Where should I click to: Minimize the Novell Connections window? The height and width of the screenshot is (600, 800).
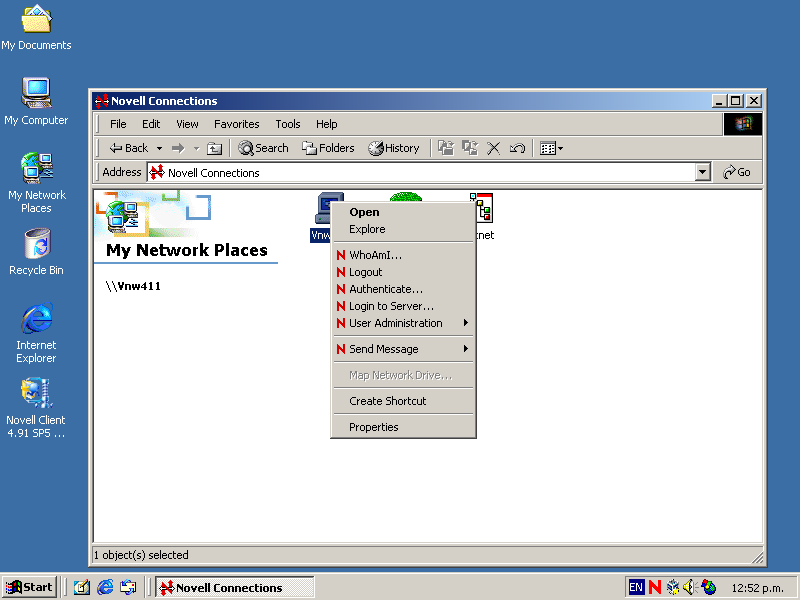pyautogui.click(x=719, y=101)
